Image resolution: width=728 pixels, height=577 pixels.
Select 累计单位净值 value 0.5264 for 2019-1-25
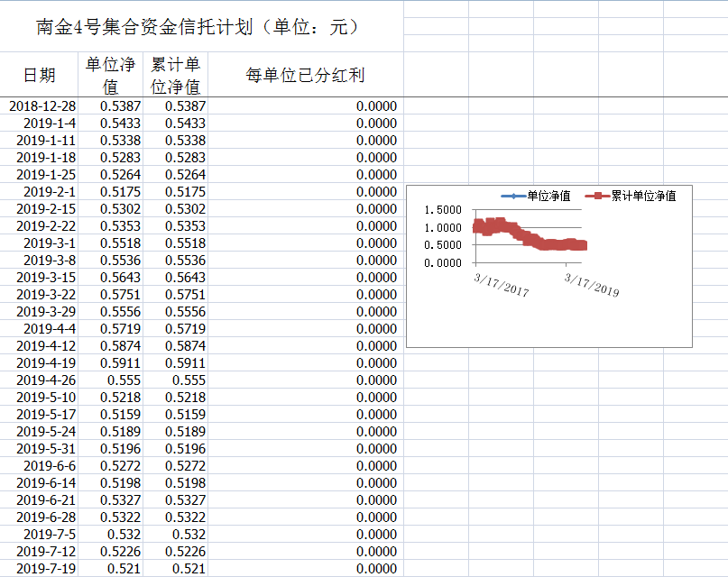(176, 174)
